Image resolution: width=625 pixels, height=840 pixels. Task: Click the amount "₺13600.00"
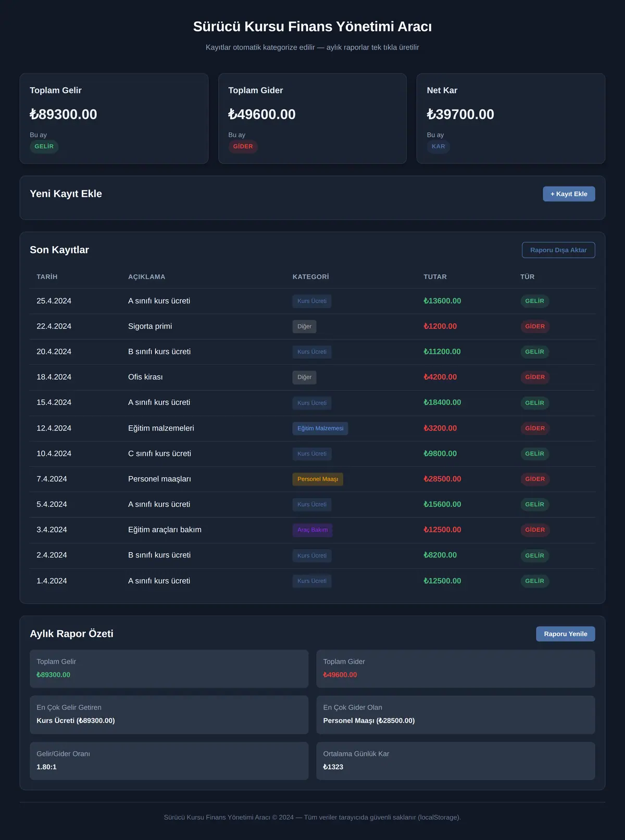pos(442,301)
